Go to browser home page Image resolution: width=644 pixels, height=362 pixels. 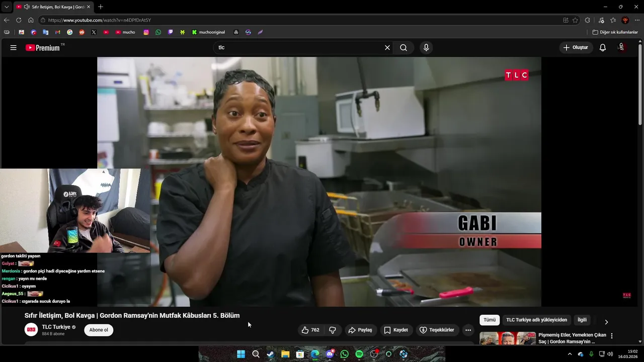pos(31,20)
